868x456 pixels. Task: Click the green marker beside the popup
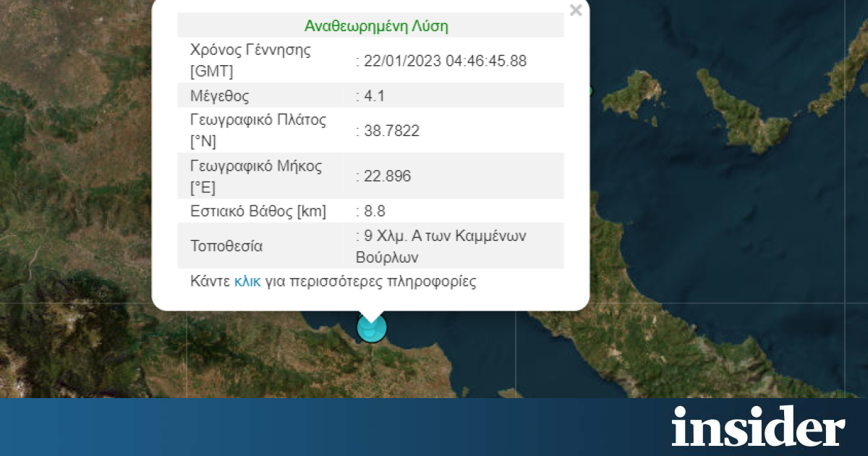[590, 91]
